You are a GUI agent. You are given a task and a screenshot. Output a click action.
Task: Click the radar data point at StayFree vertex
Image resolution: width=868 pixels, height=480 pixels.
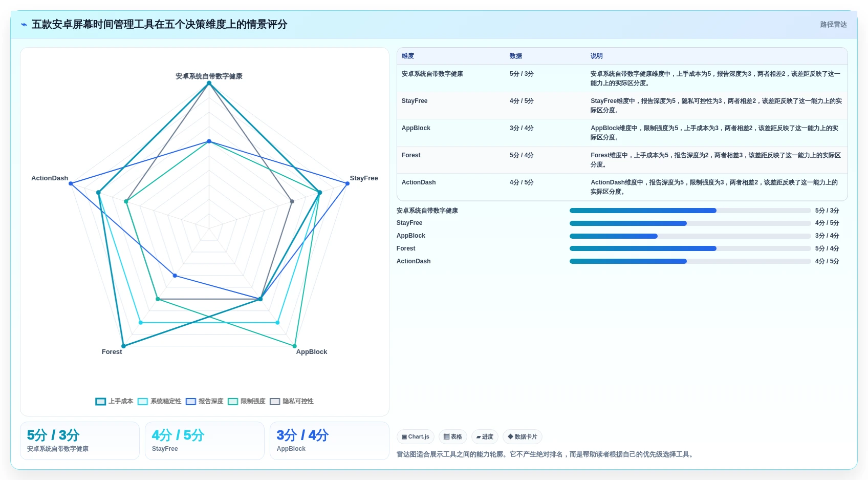coord(348,183)
